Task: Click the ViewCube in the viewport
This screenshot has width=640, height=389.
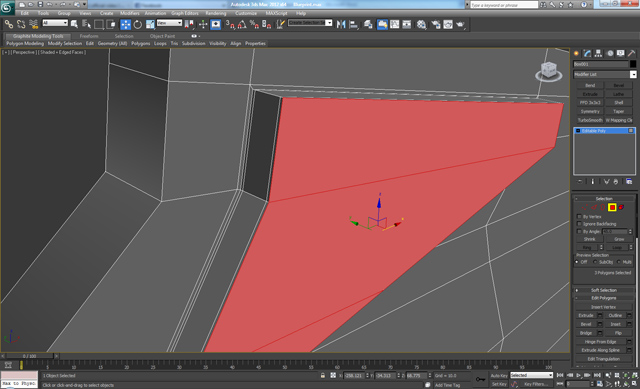Action: (549, 71)
